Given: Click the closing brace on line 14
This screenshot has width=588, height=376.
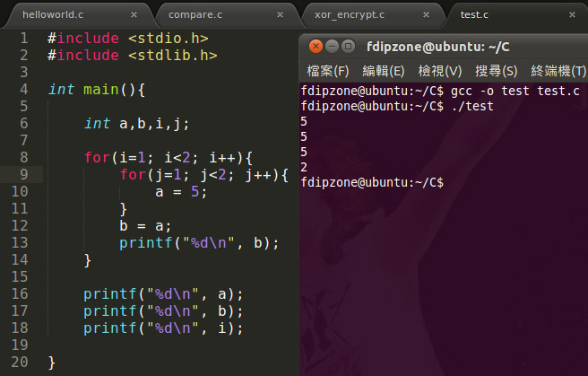Looking at the screenshot, I should (87, 260).
